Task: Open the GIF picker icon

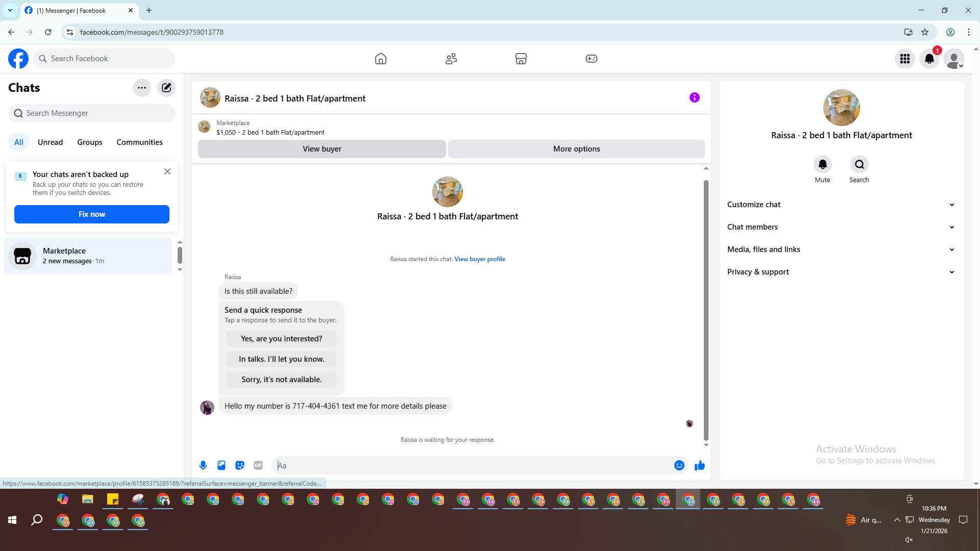Action: [258, 465]
